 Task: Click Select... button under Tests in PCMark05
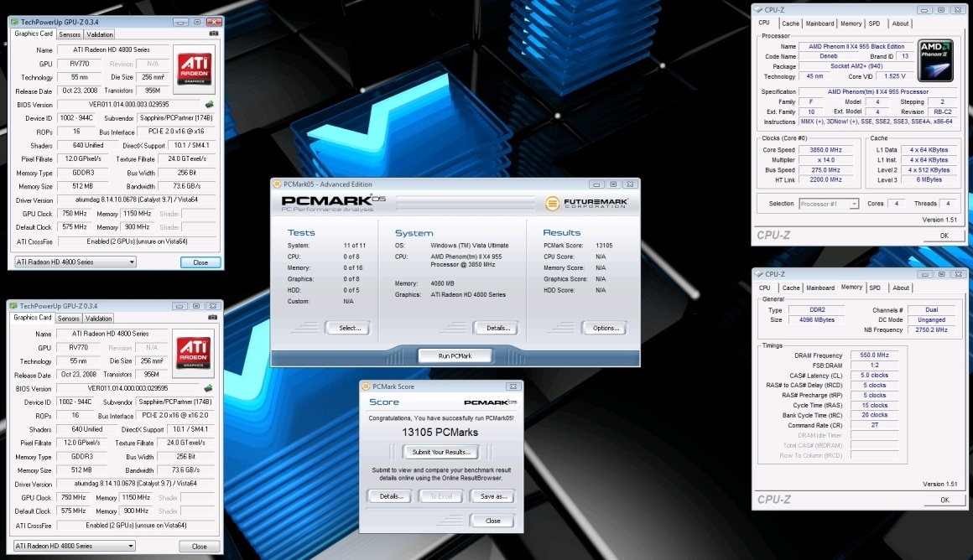(350, 328)
